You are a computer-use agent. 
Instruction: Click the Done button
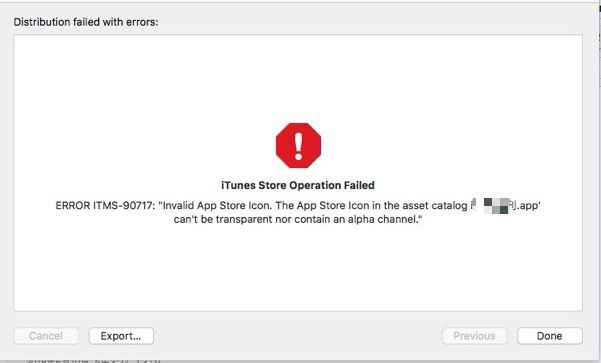550,336
